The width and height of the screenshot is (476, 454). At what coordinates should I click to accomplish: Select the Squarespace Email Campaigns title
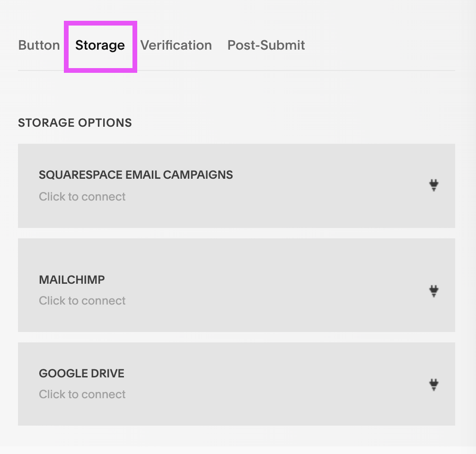coord(136,175)
